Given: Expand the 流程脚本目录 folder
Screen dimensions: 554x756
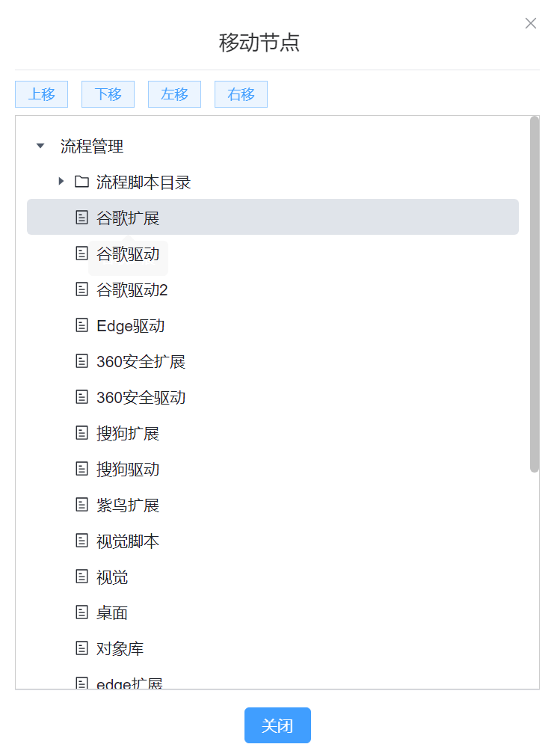Looking at the screenshot, I should pyautogui.click(x=61, y=182).
